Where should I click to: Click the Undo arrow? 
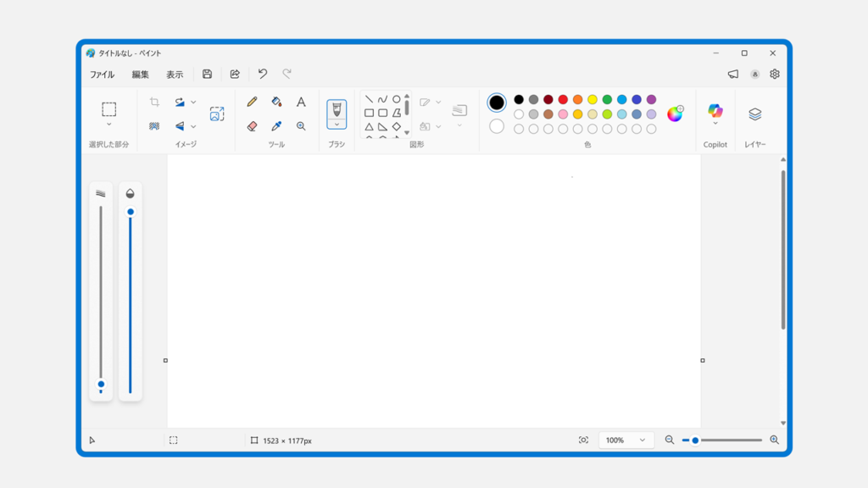pos(263,75)
